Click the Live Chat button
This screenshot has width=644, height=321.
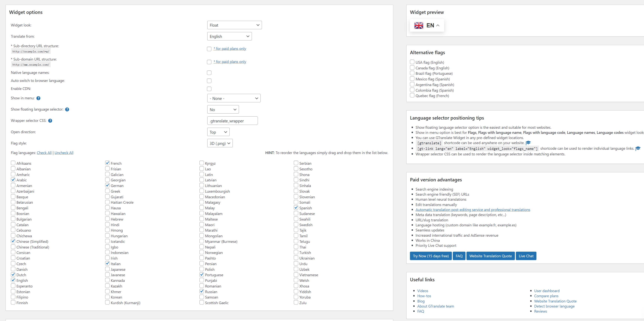pyautogui.click(x=526, y=256)
